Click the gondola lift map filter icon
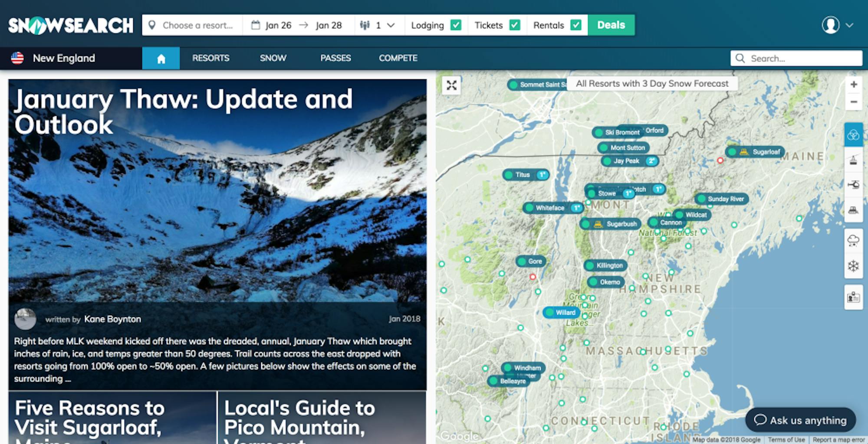The height and width of the screenshot is (444, 868). (853, 160)
